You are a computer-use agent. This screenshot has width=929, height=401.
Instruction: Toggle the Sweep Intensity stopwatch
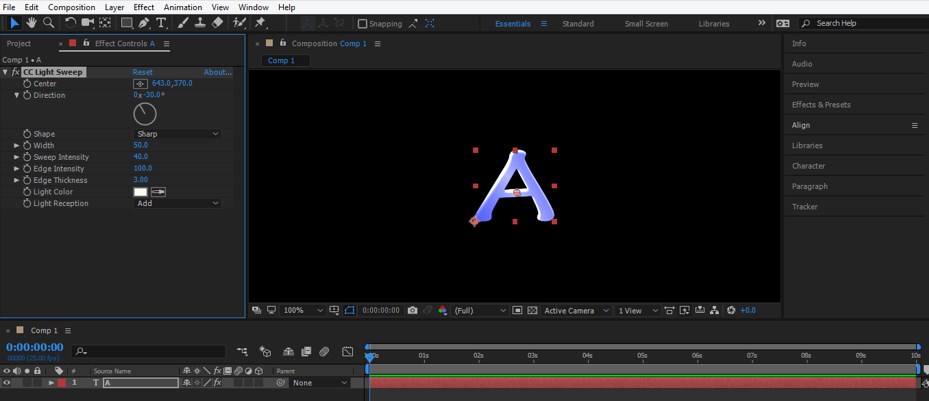click(27, 157)
